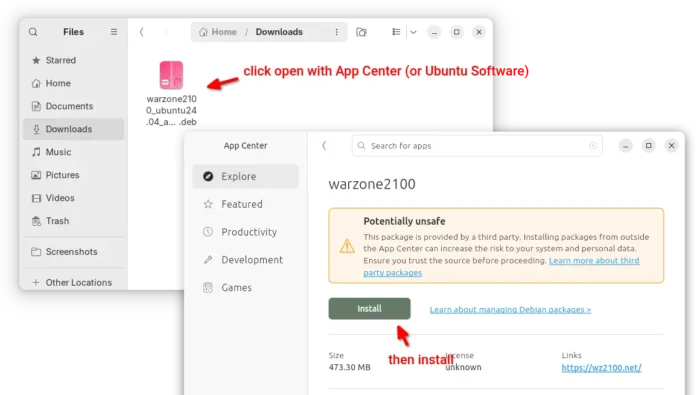
Task: Go forward in Files navigation
Action: [x=166, y=32]
